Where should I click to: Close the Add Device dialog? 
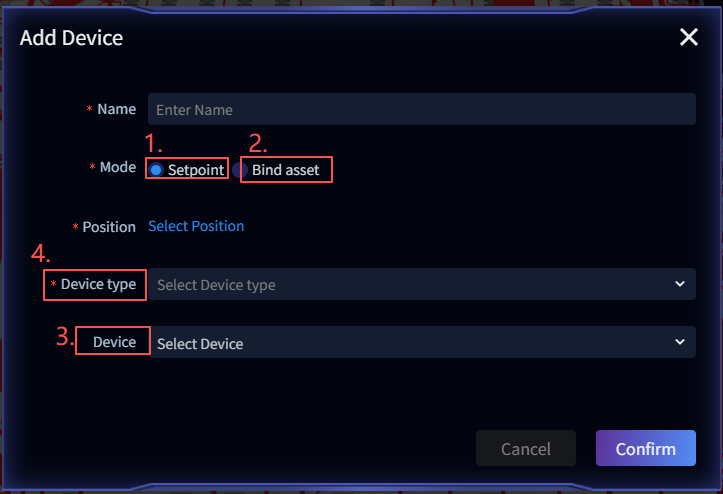tap(688, 38)
